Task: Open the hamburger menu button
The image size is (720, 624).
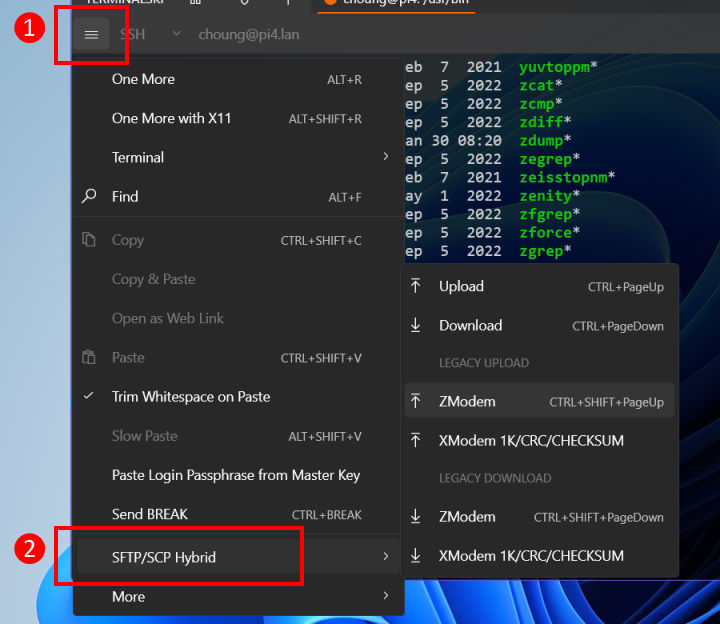Action: [x=91, y=34]
